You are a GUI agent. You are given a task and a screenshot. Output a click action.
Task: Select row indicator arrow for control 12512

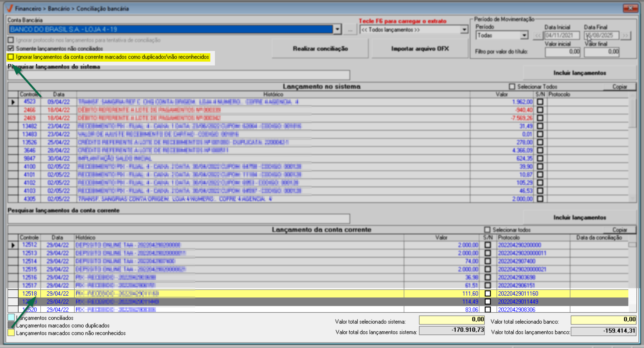tap(13, 245)
